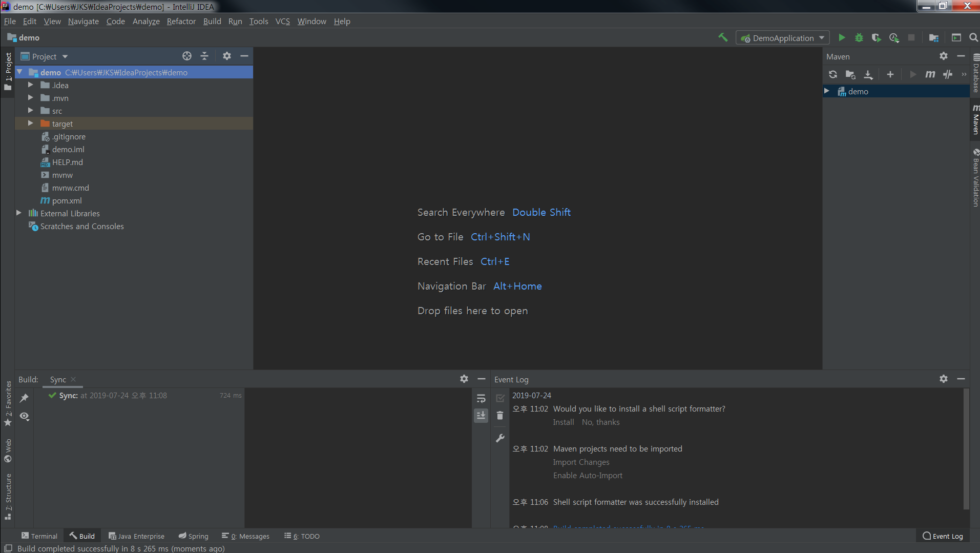Open Favorites side tool window
The image size is (980, 553).
click(x=8, y=404)
